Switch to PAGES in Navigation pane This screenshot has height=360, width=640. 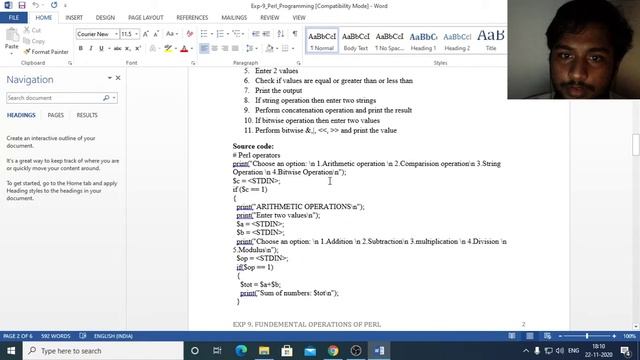[56, 115]
